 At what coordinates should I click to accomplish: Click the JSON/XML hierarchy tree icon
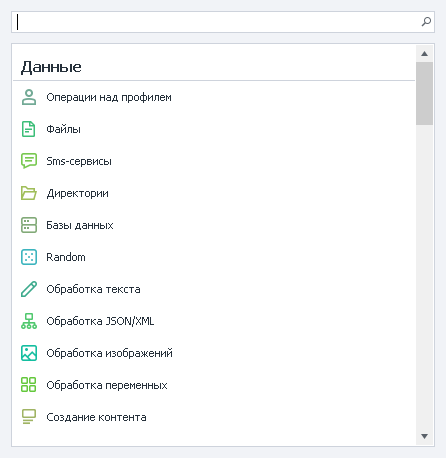click(x=29, y=321)
